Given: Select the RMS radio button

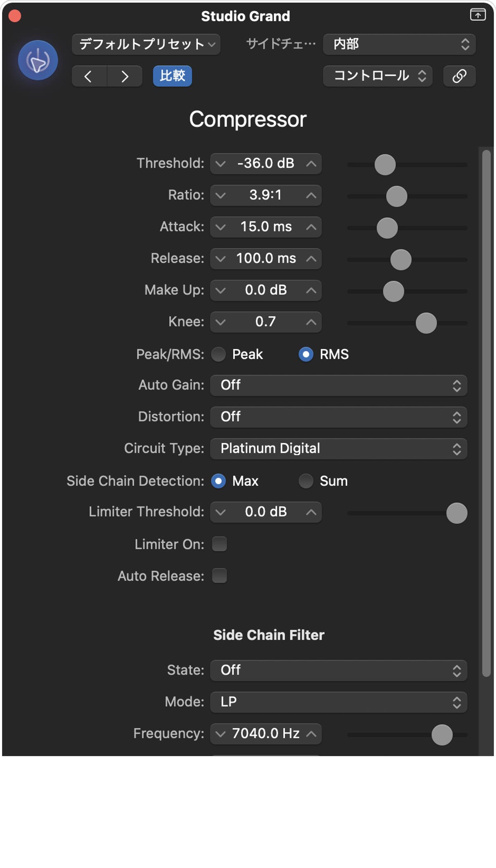Looking at the screenshot, I should (x=306, y=355).
